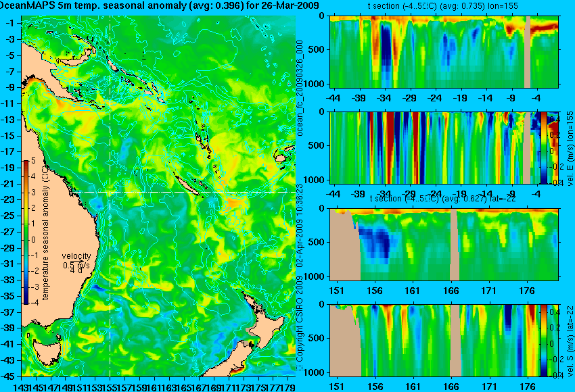The width and height of the screenshot is (575, 392).
Task: Click the eastward velocity color bar
Action: 544,147
